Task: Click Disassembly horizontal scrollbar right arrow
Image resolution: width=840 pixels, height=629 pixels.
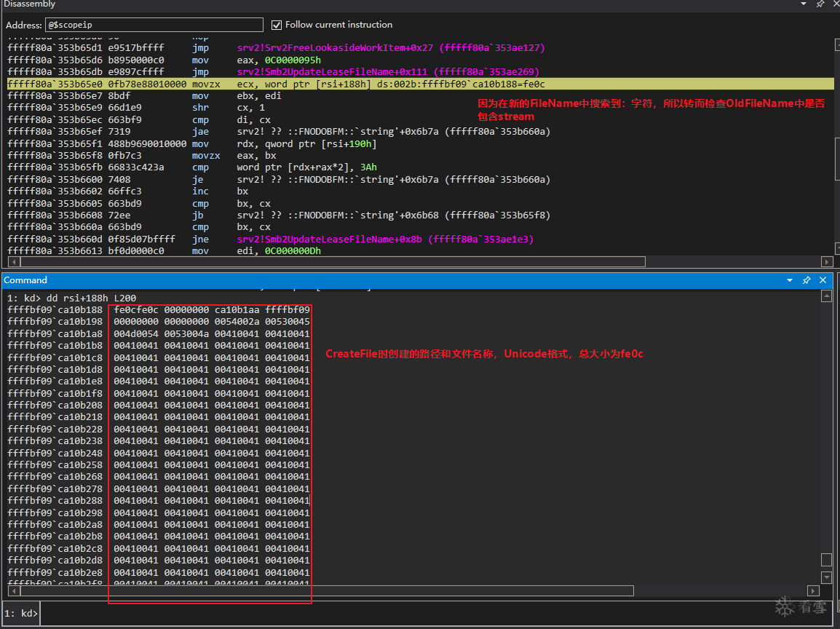Action: [x=826, y=262]
